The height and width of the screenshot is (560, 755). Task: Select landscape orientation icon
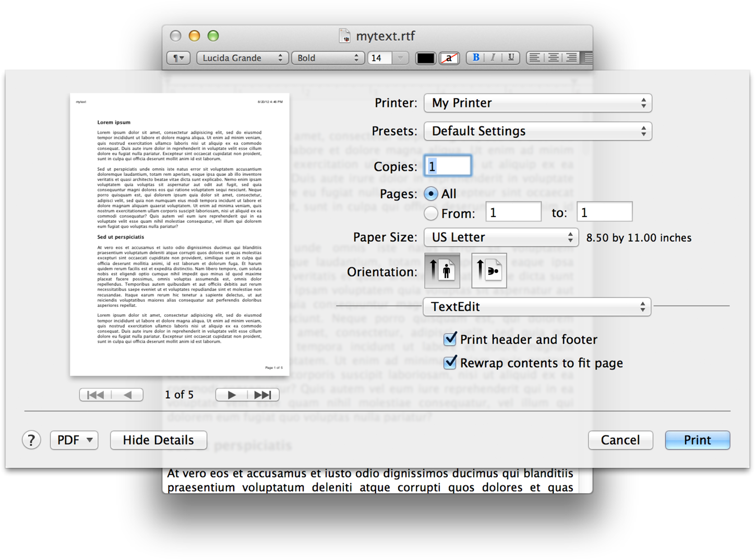pos(489,270)
